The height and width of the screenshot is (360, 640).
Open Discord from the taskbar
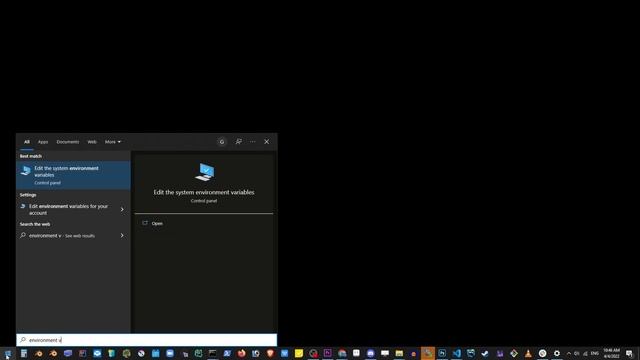(371, 353)
